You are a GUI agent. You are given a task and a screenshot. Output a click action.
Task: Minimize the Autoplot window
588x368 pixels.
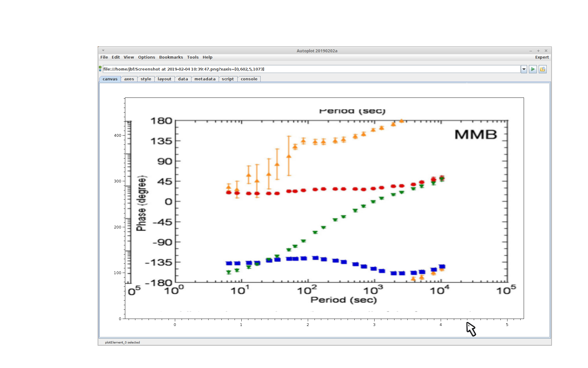pos(531,51)
